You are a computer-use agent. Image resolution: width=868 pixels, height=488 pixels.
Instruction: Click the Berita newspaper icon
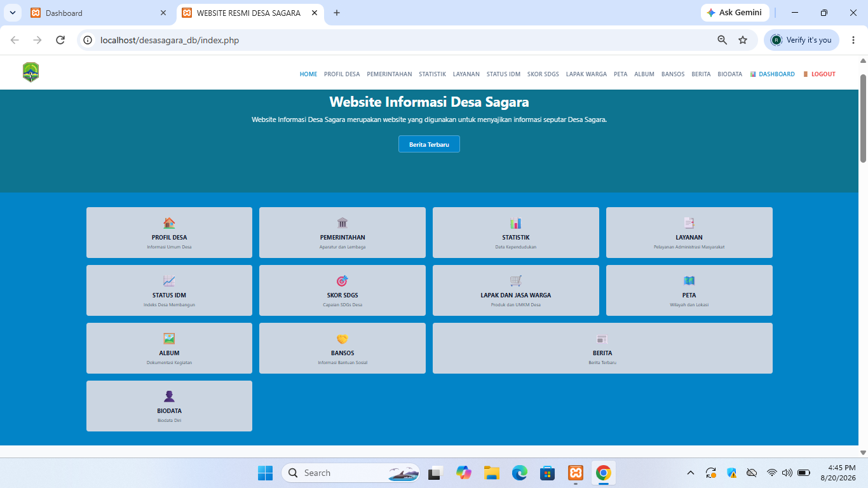pyautogui.click(x=602, y=339)
